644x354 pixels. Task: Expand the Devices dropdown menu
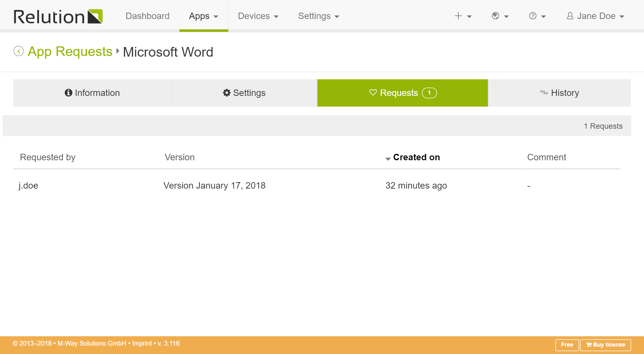point(258,16)
